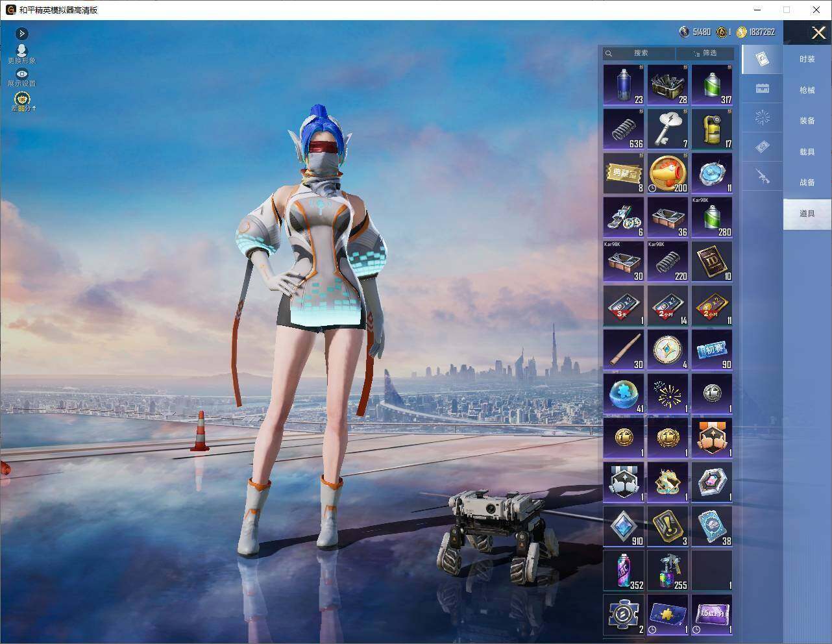Select the blue puzzle piece item (2)
This screenshot has width=832, height=644.
[624, 614]
